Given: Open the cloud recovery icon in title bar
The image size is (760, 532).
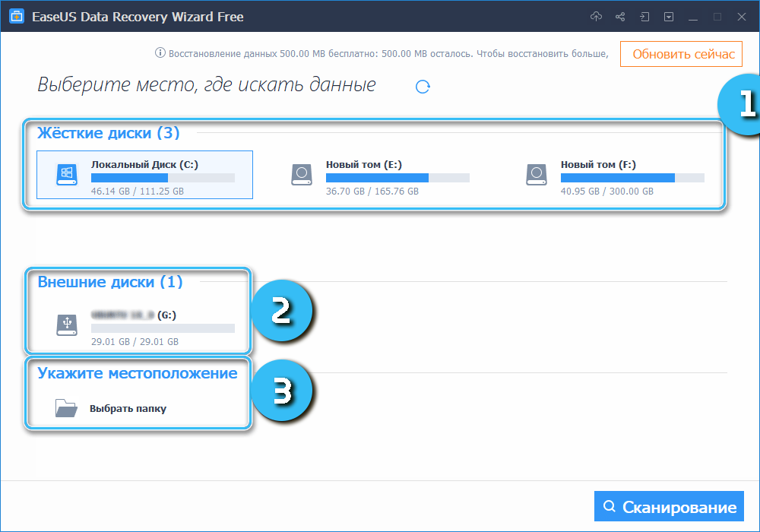Looking at the screenshot, I should click(x=597, y=16).
